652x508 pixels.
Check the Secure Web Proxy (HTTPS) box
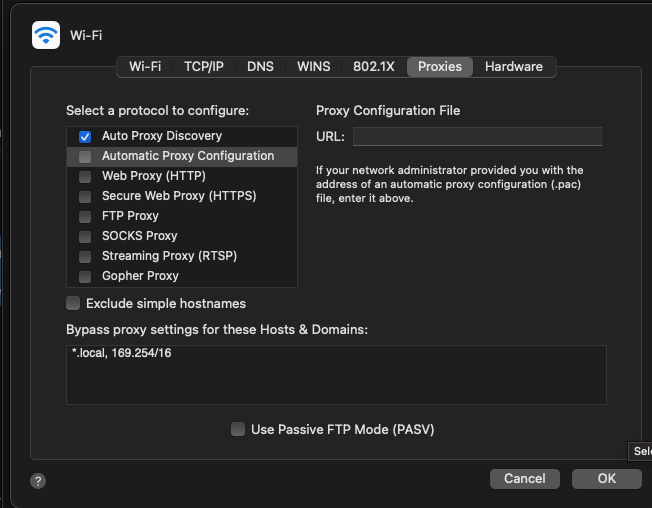85,196
